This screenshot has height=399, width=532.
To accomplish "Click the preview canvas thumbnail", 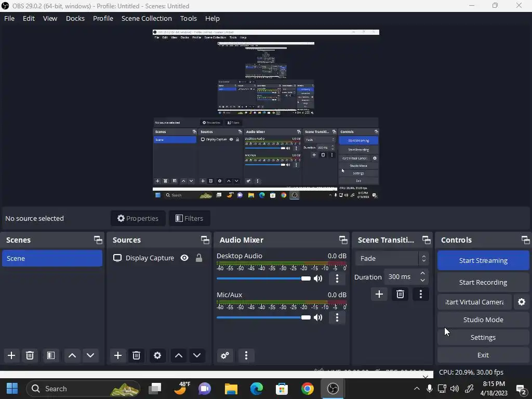I will tap(265, 115).
